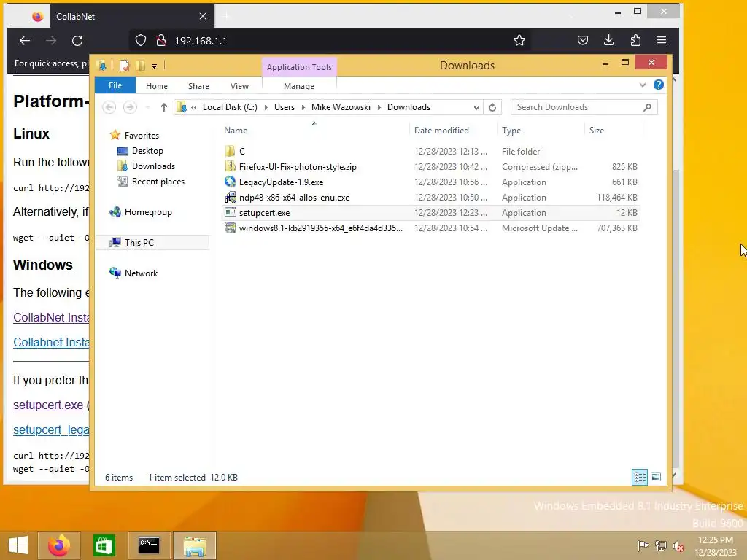
Task: Open the Firefox extensions puzzle icon
Action: [x=635, y=41]
